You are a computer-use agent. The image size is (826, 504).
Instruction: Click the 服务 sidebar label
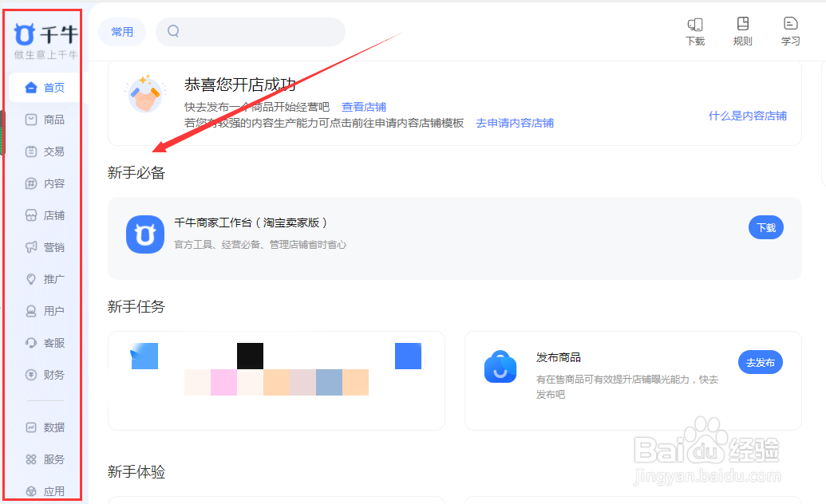(53, 460)
